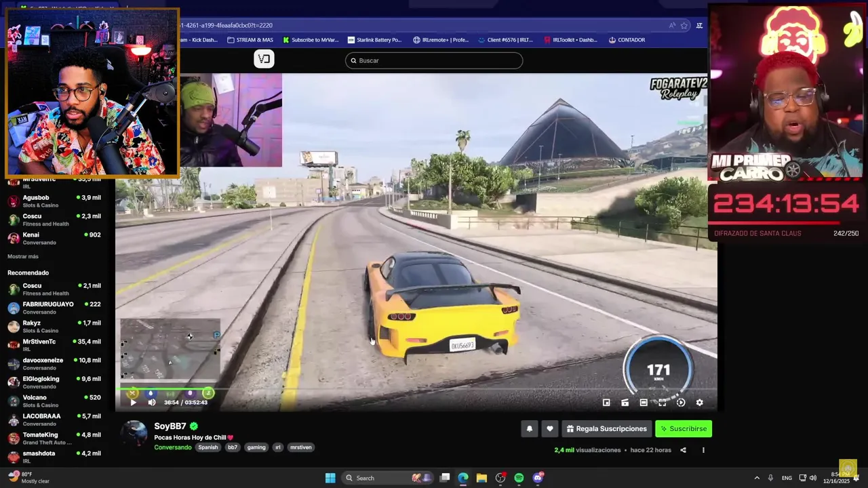Select the gaming tag
The image size is (868, 488).
[x=256, y=447]
